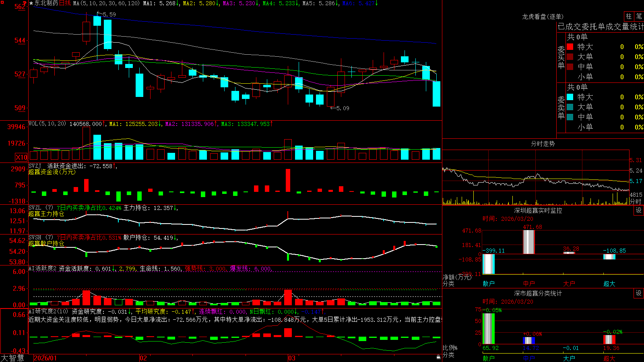The image size is (644, 362).
Task: Click the small lock icon on time axis
Action: pos(438,357)
